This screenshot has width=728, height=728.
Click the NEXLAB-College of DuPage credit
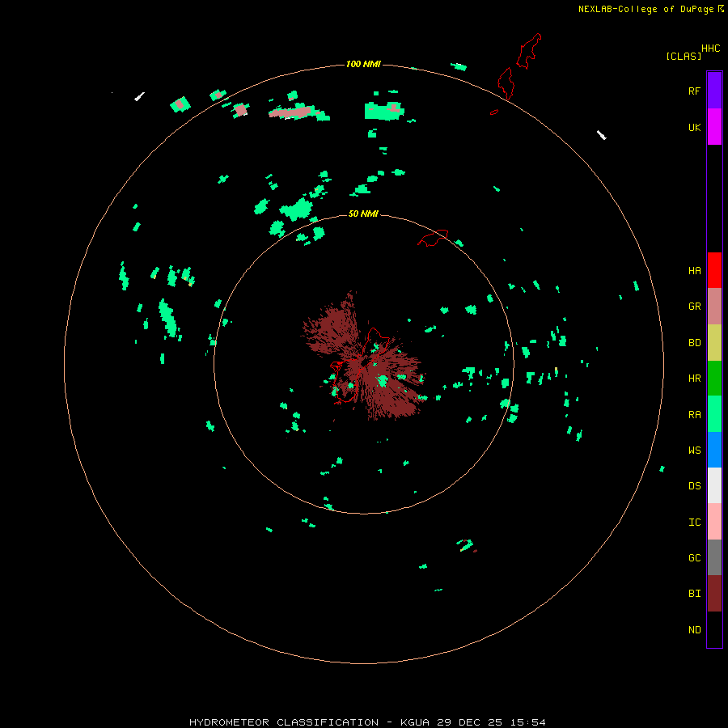(x=650, y=9)
